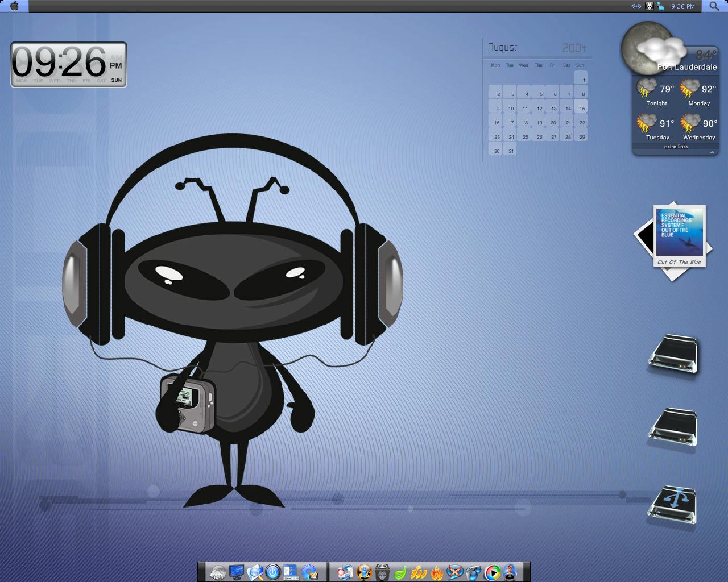Select August 31 on the calendar
728x582 pixels.
pos(510,149)
